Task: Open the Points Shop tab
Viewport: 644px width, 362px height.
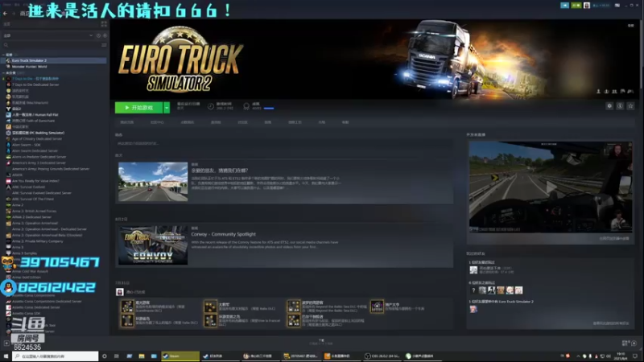Action: pyautogui.click(x=188, y=122)
